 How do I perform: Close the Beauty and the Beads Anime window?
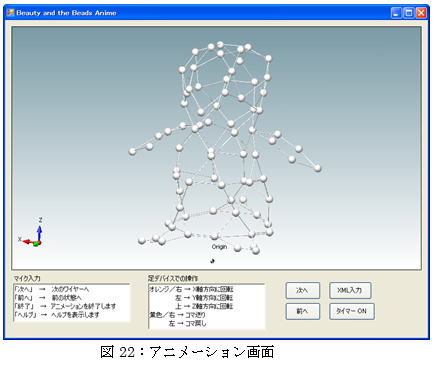(421, 13)
